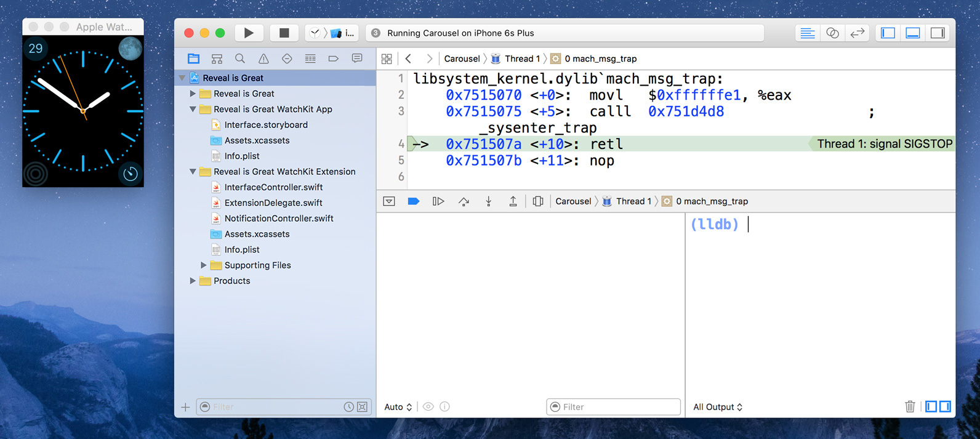Click 0 mach_msg_trap in the debug bar
Viewport: 980px width, 439px height.
pos(705,201)
